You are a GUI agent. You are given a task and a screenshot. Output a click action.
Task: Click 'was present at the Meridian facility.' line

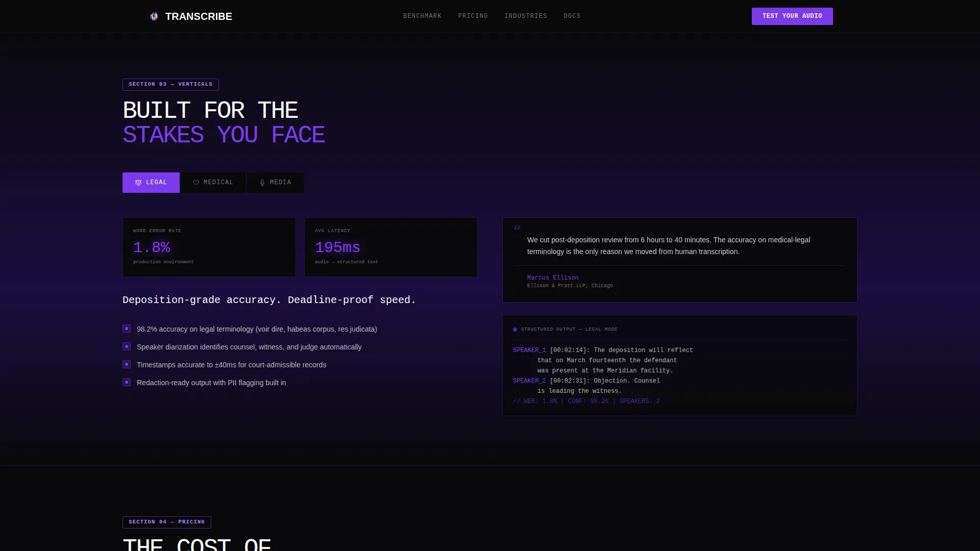605,370
